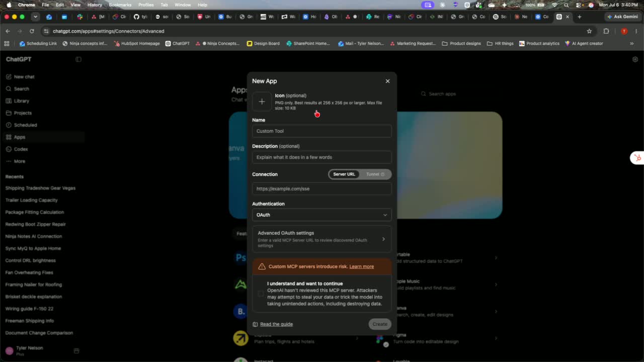Viewport: 644px width, 362px height.
Task: Close the New App dialog
Action: 387,81
